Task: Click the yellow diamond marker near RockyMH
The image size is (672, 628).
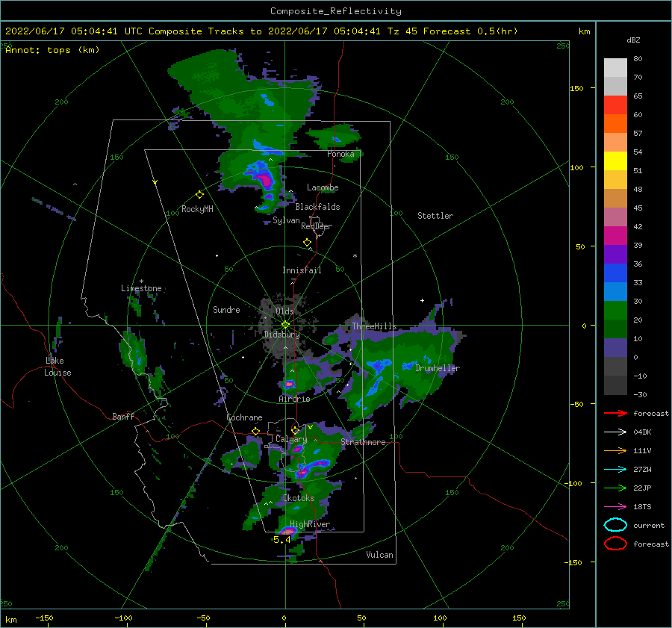Action: click(199, 195)
